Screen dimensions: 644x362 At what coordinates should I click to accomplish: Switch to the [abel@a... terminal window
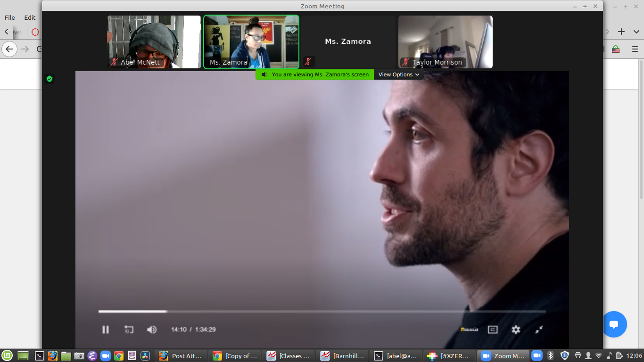(x=396, y=356)
